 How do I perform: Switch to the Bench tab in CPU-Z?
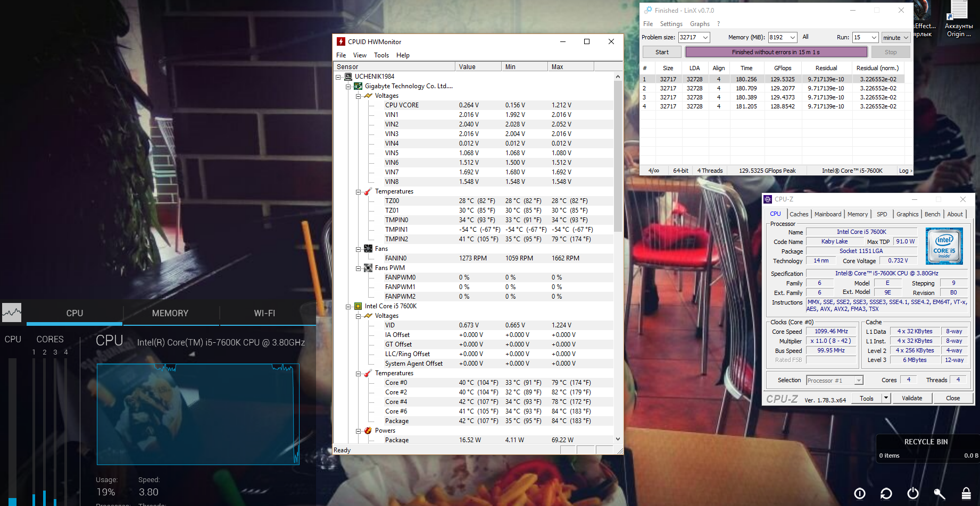point(932,214)
